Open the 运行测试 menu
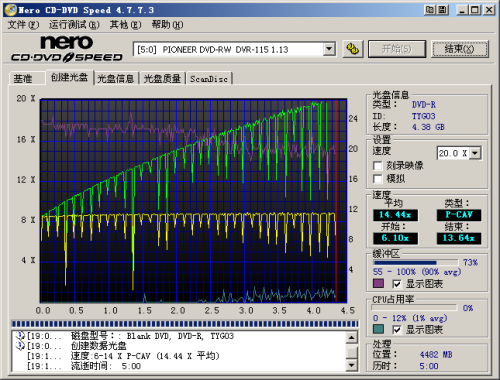 pyautogui.click(x=74, y=25)
